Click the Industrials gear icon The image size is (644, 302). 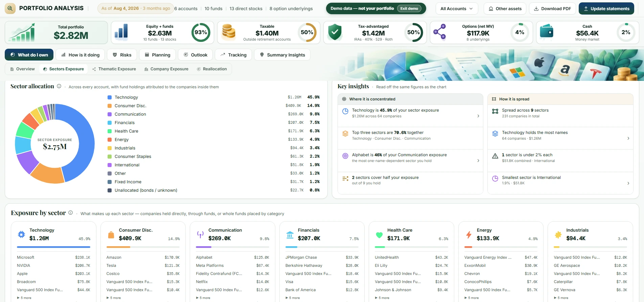(x=558, y=234)
